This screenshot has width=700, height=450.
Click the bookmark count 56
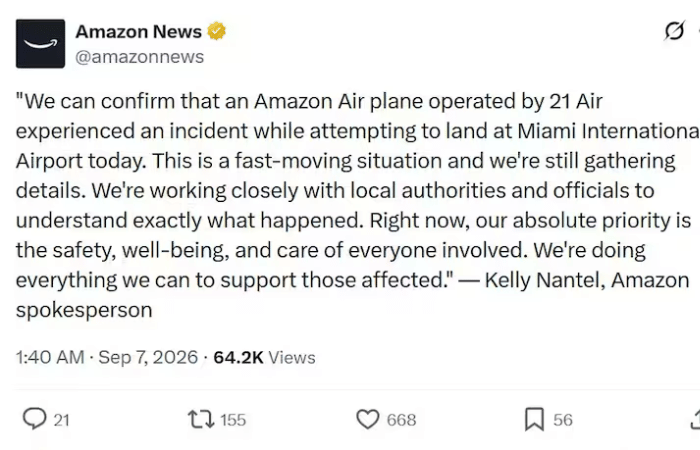click(562, 420)
